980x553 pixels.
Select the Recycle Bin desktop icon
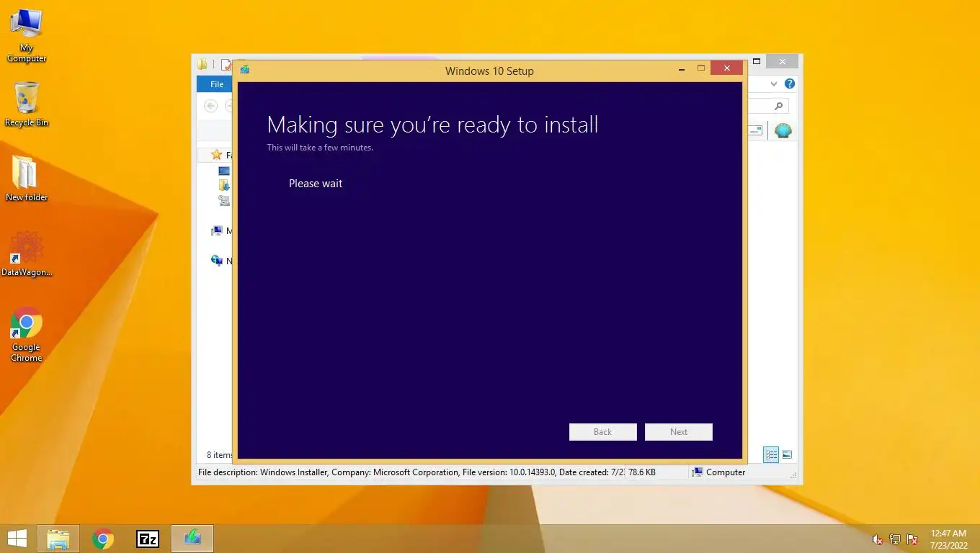click(x=26, y=104)
